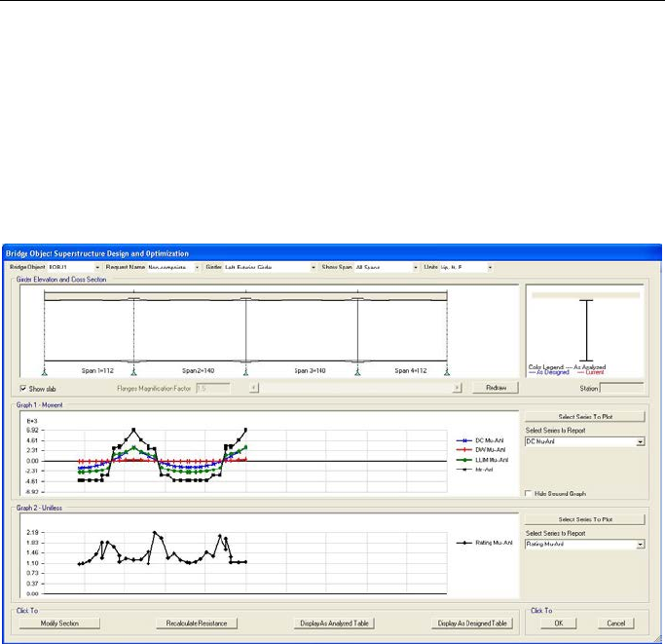Click the dialog title bar text
The height and width of the screenshot is (644, 665).
[x=97, y=253]
